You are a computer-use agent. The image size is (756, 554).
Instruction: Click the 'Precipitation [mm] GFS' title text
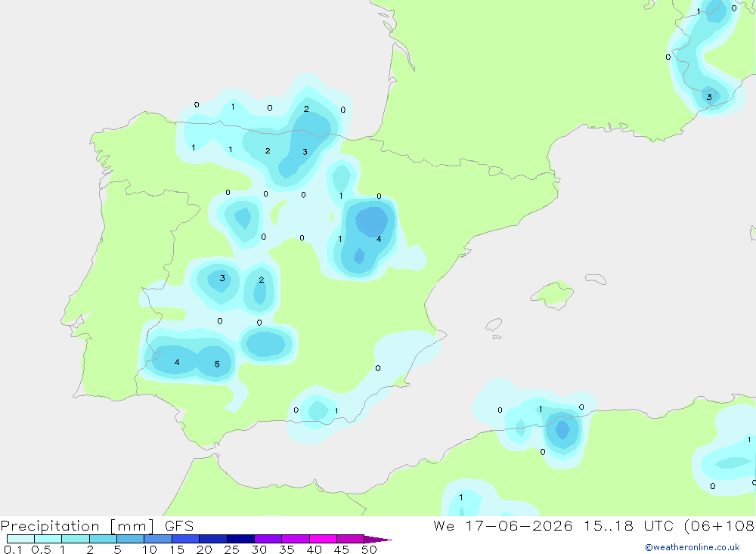(97, 525)
